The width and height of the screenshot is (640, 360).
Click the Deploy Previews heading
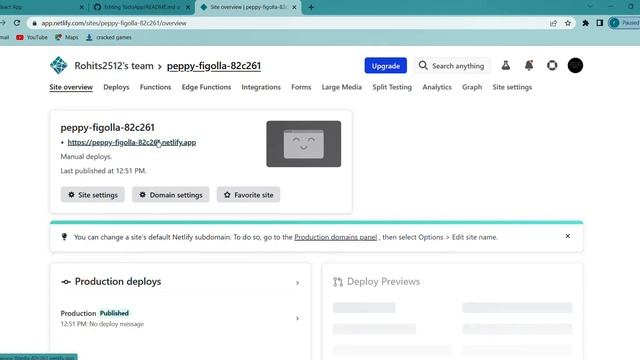tap(383, 281)
